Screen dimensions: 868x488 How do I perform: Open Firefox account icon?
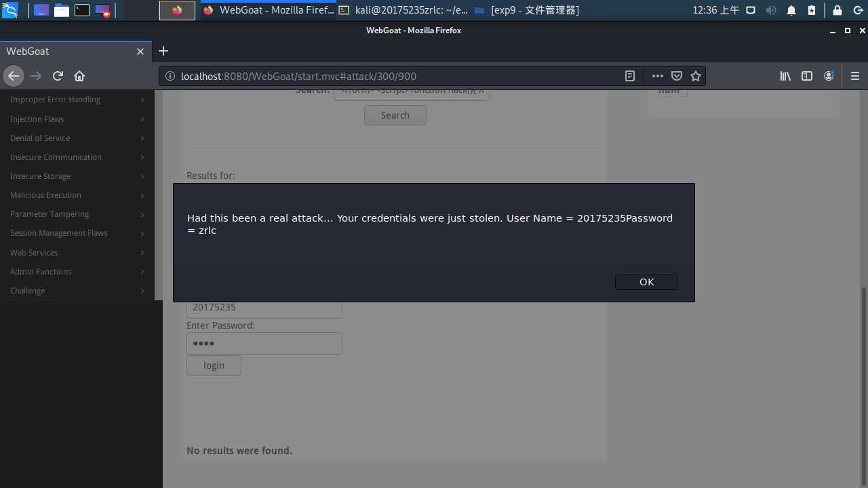[x=829, y=77]
